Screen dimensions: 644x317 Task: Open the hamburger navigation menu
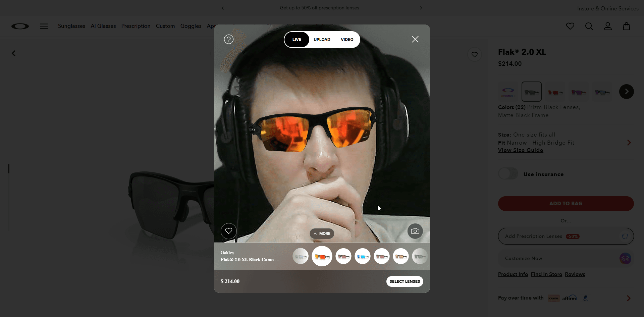pos(44,26)
